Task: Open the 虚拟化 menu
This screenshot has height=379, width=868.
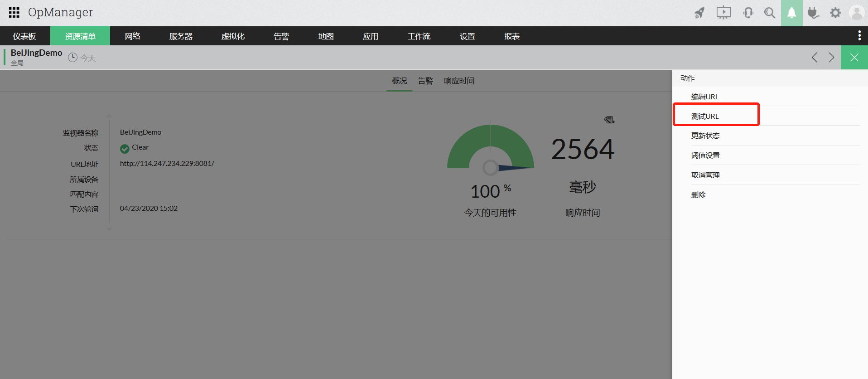Action: 233,36
